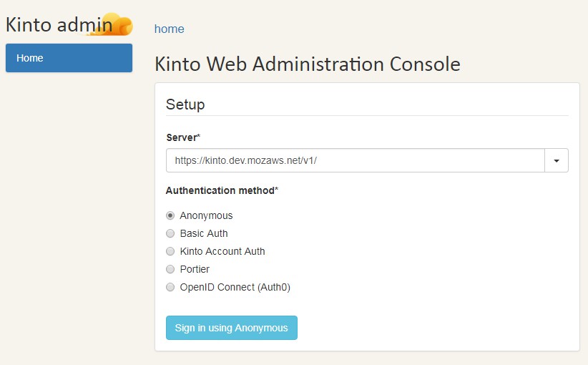This screenshot has width=588, height=365.
Task: Choose the Basic Auth radio circle
Action: (170, 233)
